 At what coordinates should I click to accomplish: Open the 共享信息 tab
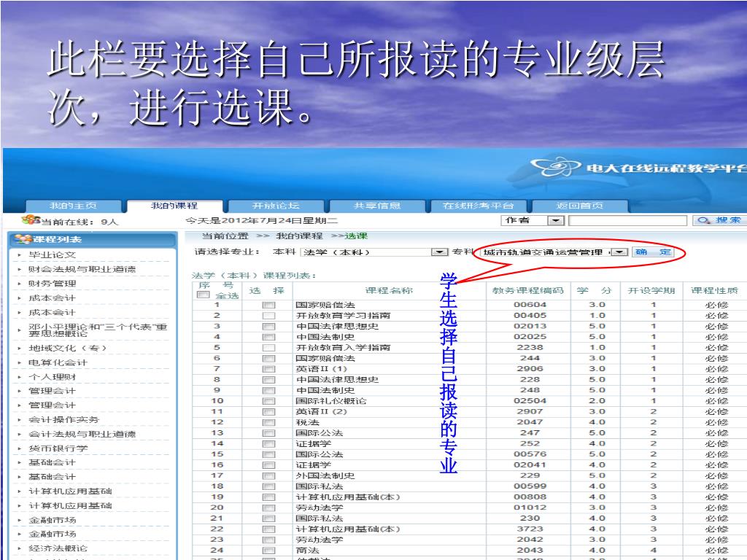377,206
